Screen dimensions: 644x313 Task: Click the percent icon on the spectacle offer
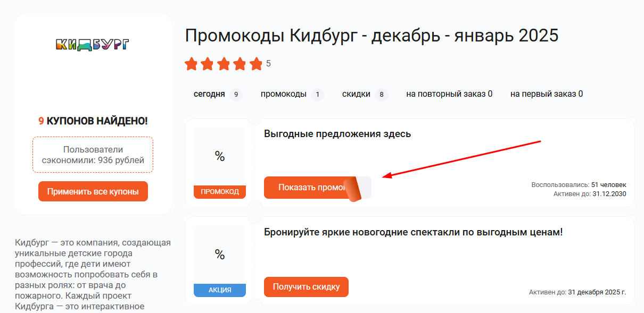click(219, 255)
